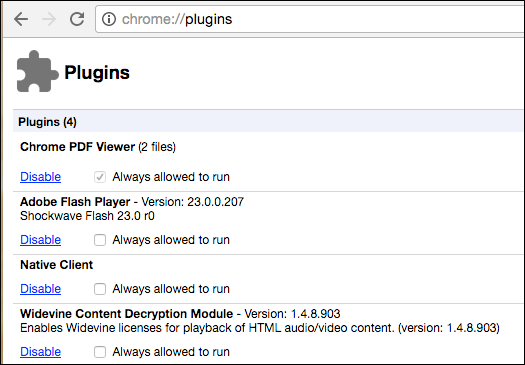Select the Adobe Flash Player plugin name
Screen dimensions: 525x365
(x=75, y=202)
